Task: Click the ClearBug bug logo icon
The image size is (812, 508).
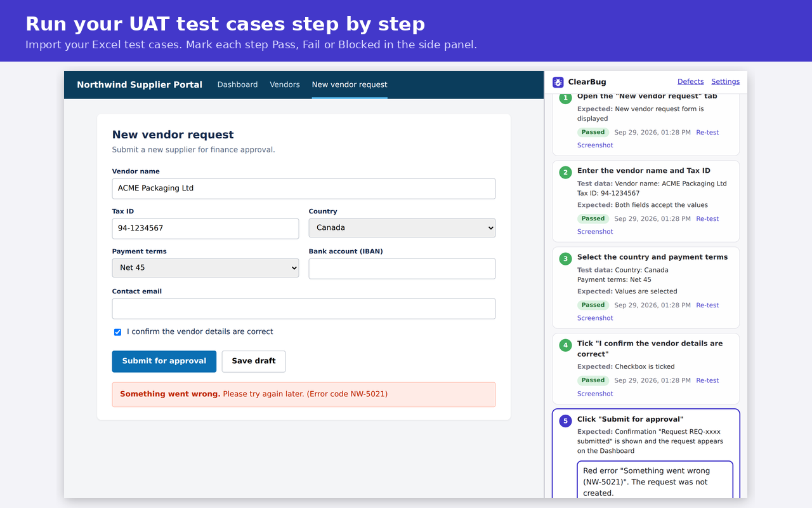Action: (558, 82)
